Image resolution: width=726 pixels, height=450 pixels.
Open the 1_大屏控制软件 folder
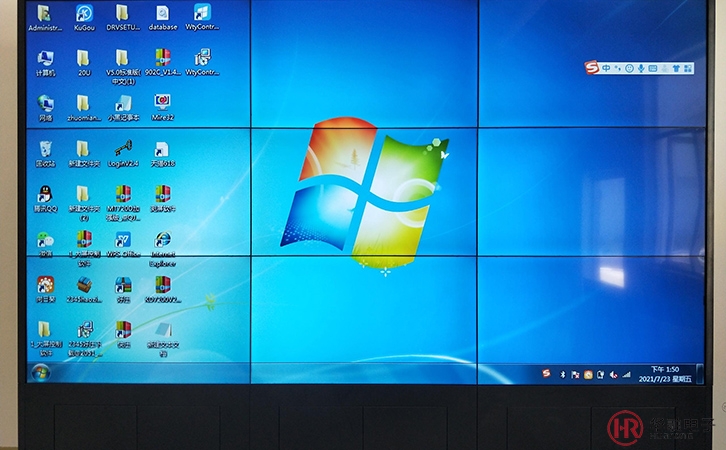45,338
